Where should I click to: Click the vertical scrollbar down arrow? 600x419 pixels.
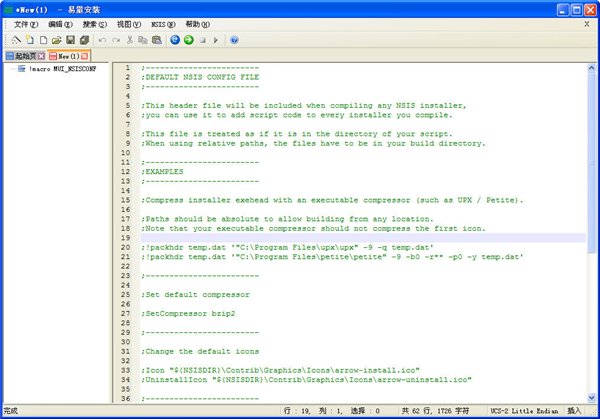tap(590, 396)
